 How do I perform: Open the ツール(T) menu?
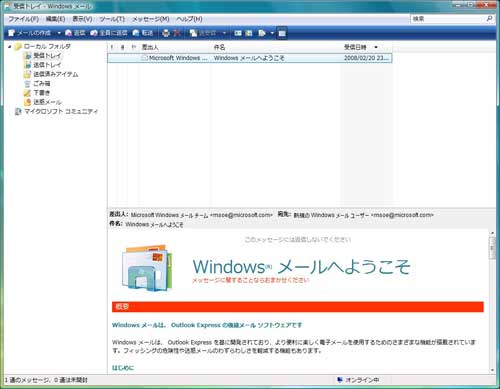point(112,19)
